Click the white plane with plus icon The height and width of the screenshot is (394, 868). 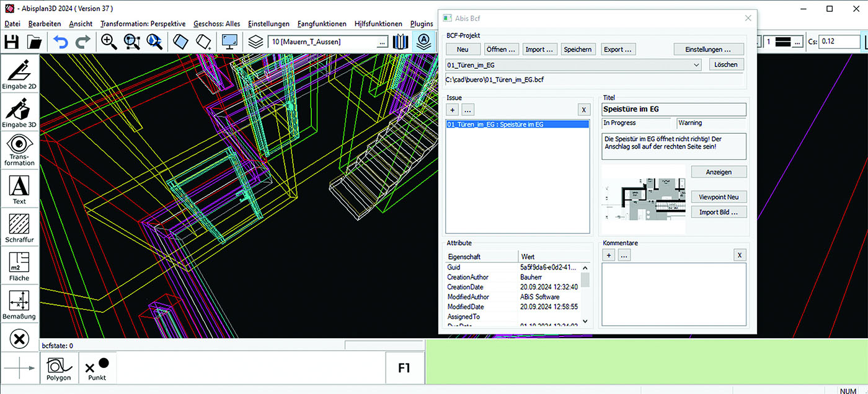click(203, 42)
